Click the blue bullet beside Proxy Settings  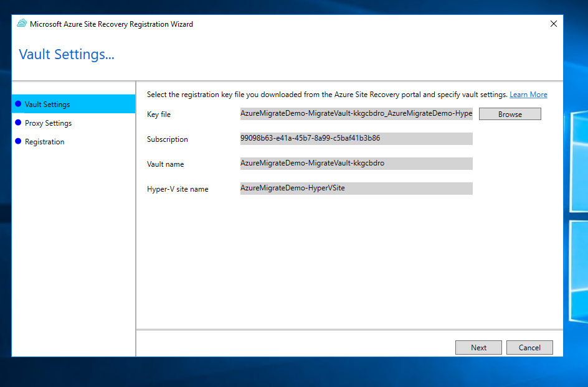pyautogui.click(x=18, y=123)
